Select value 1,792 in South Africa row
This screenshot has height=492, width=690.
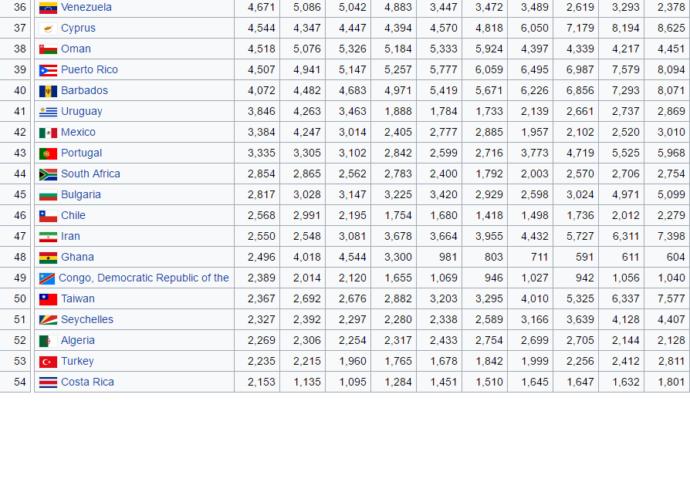coord(489,174)
